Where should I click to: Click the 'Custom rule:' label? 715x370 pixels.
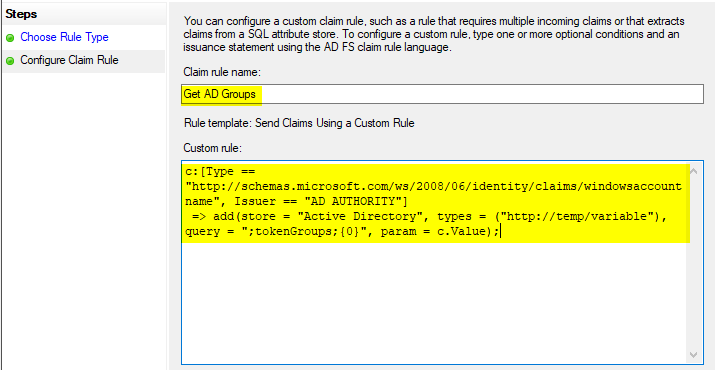[212, 148]
